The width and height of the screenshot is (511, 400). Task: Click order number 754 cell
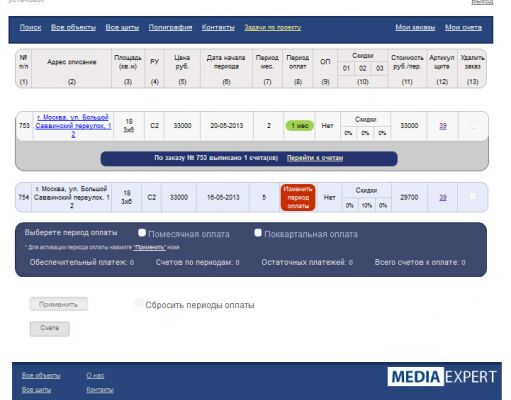[x=24, y=197]
